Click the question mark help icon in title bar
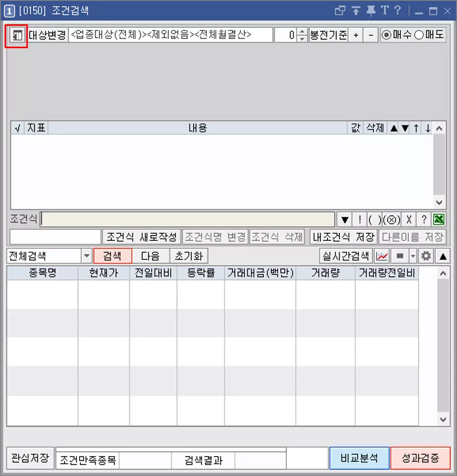The height and width of the screenshot is (476, 457). click(x=398, y=10)
